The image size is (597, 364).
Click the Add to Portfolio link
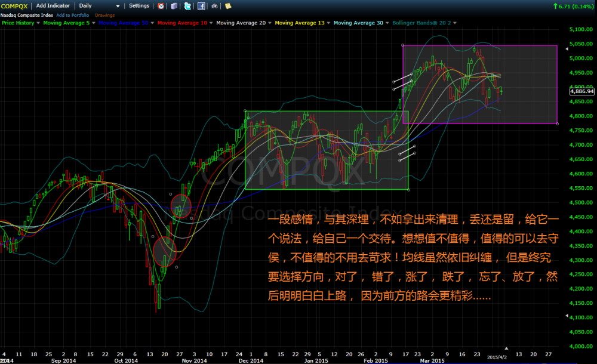(x=73, y=16)
